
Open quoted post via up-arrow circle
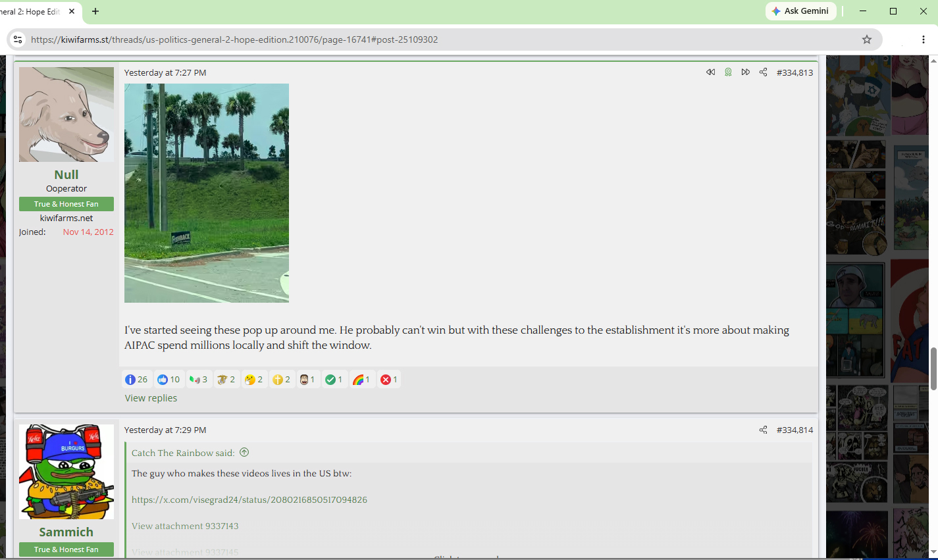(244, 452)
